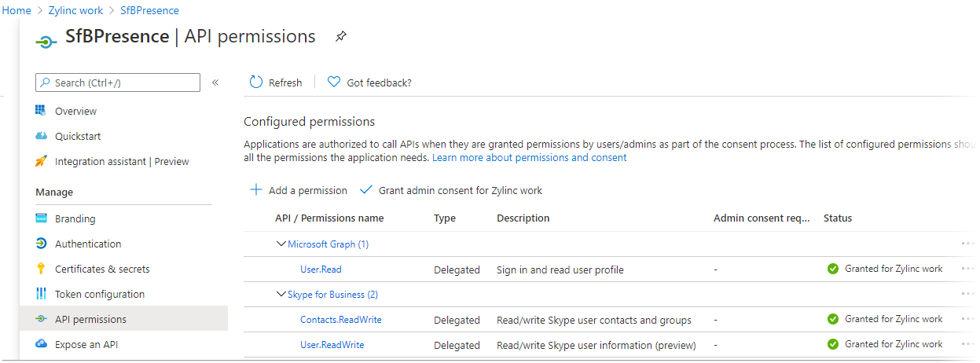Click the heart icon for feedback
The image size is (980, 363).
[334, 82]
